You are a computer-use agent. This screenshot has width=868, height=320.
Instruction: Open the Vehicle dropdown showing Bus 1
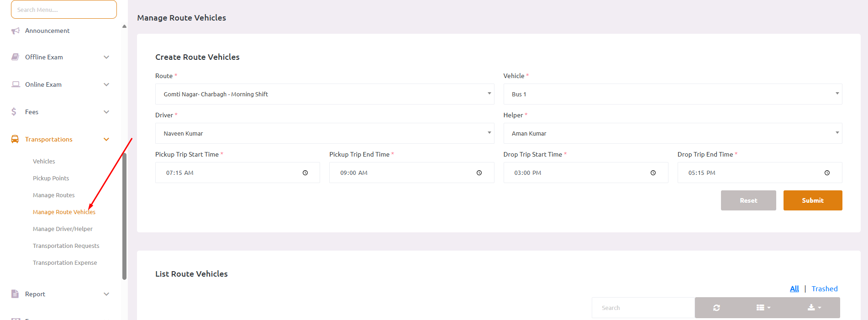[672, 94]
